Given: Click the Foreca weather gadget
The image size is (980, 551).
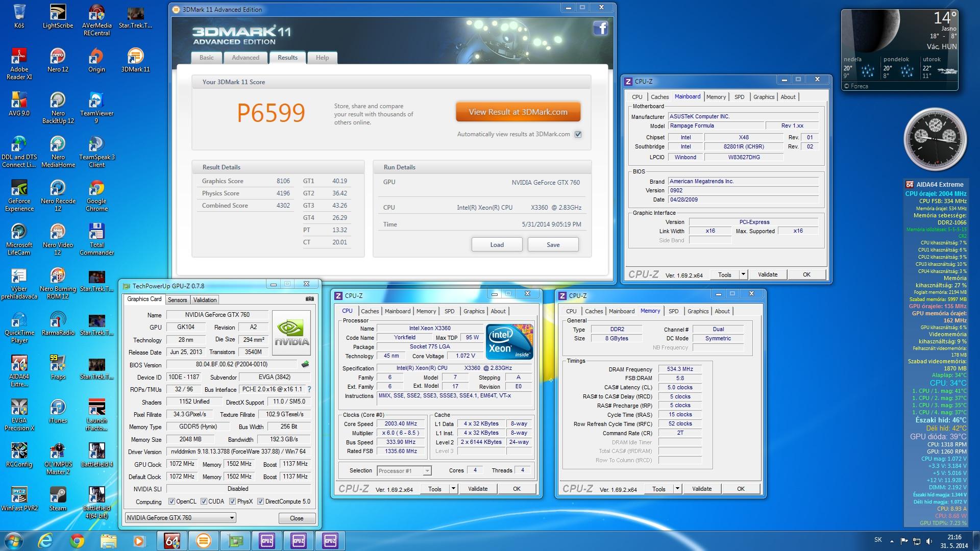Looking at the screenshot, I should pyautogui.click(x=899, y=48).
